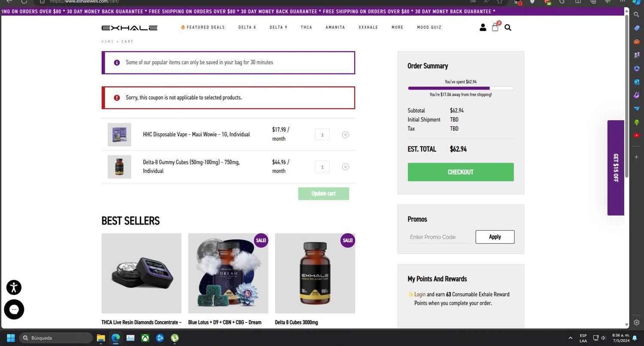This screenshot has height=346, width=644.
Task: Open Delta-8 Gummy Cubes product link
Action: click(191, 167)
